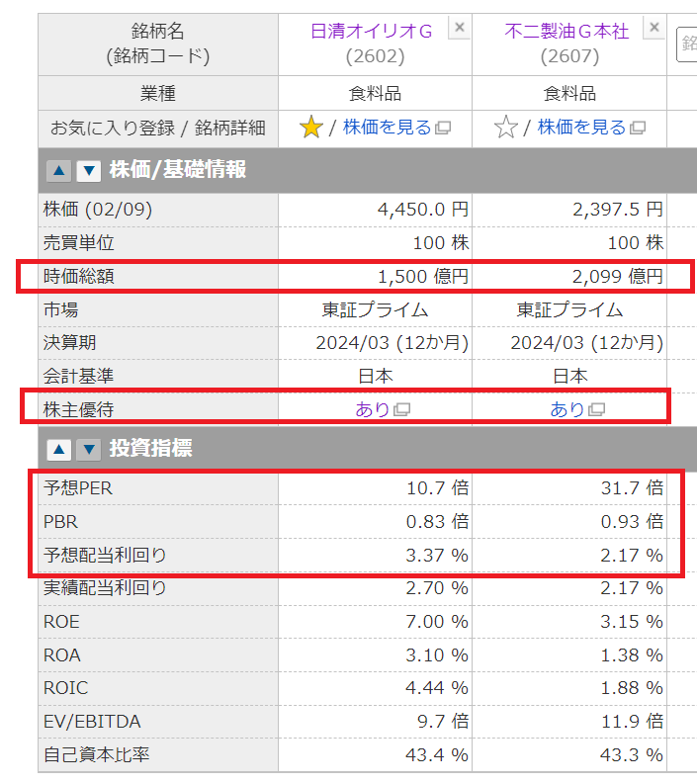This screenshot has width=697, height=784.
Task: Click the EV/EBITDA row label
Action: [92, 722]
